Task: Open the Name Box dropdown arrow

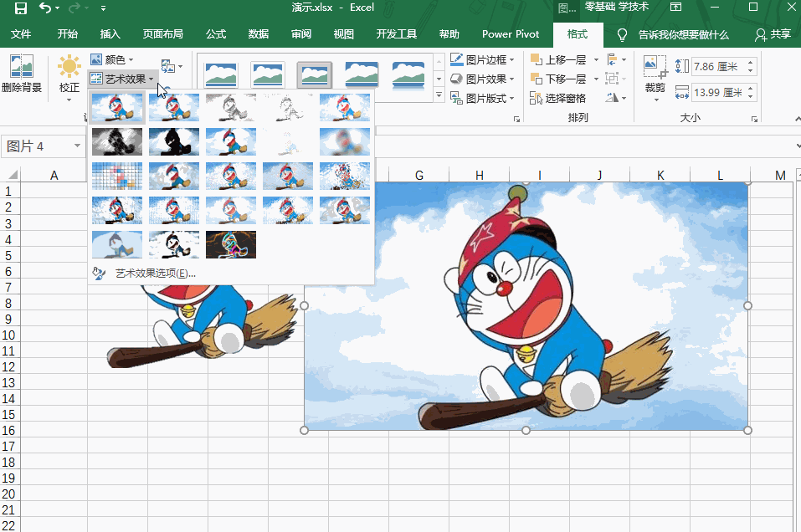Action: point(77,146)
